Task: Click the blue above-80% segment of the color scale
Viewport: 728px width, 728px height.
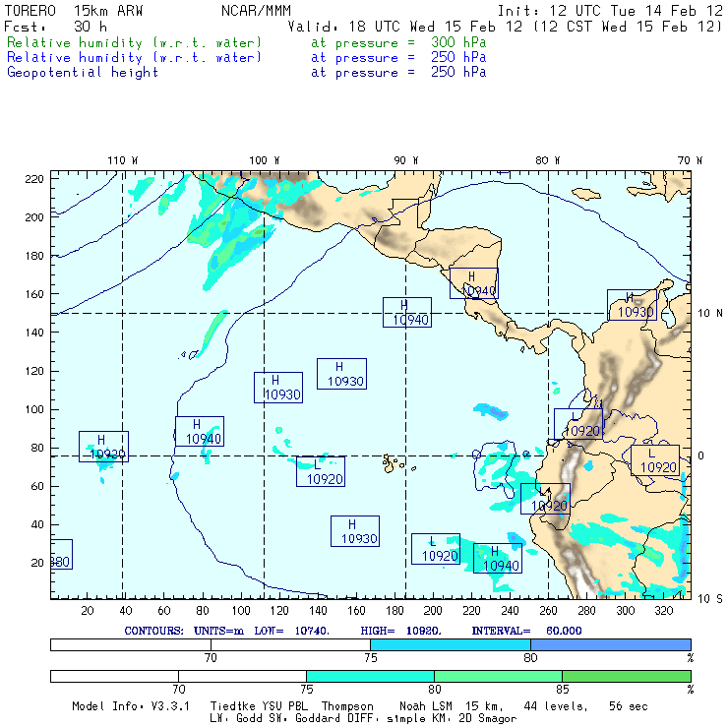Action: click(611, 644)
